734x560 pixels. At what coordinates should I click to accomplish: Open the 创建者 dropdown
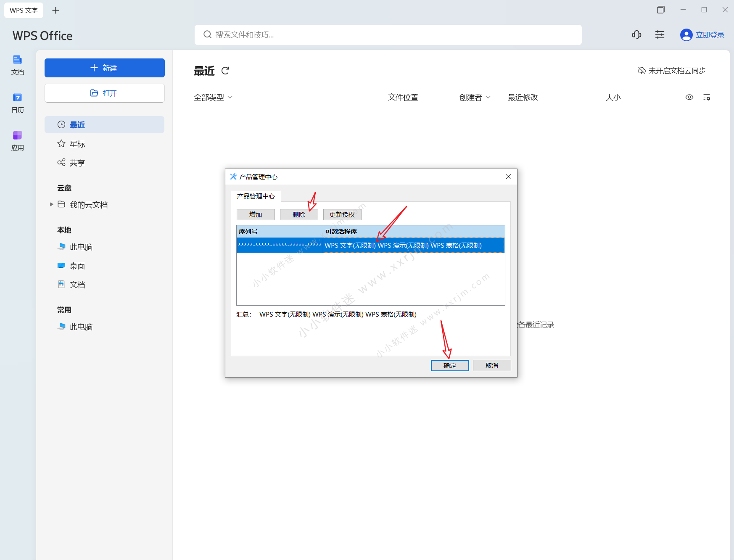coord(475,97)
